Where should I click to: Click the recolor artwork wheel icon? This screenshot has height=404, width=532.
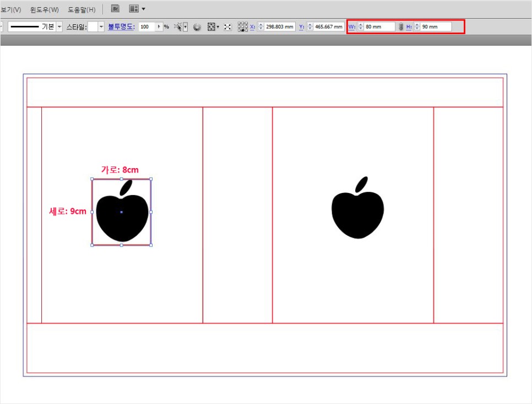point(197,26)
